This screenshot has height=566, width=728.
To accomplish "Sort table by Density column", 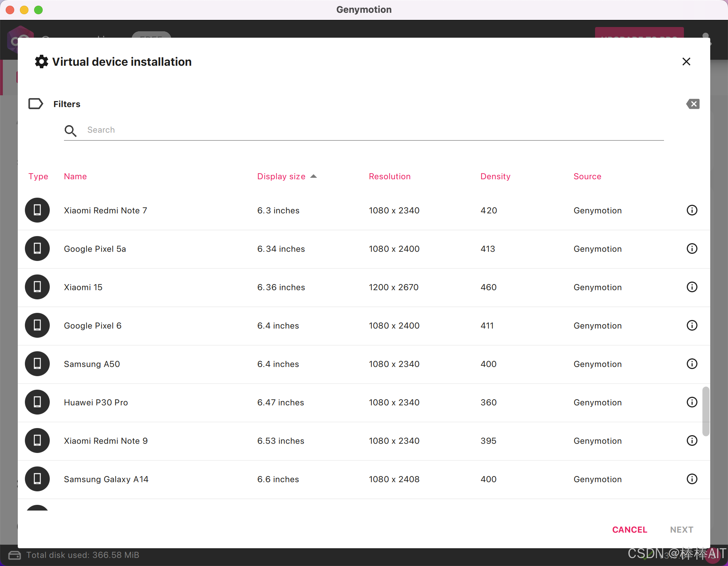I will pos(496,176).
